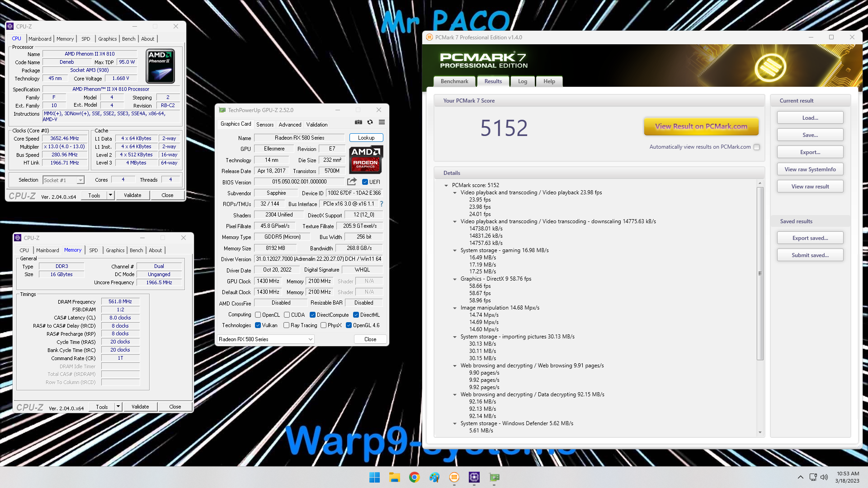
Task: Open the Help tab in PCMark 7
Action: click(549, 81)
